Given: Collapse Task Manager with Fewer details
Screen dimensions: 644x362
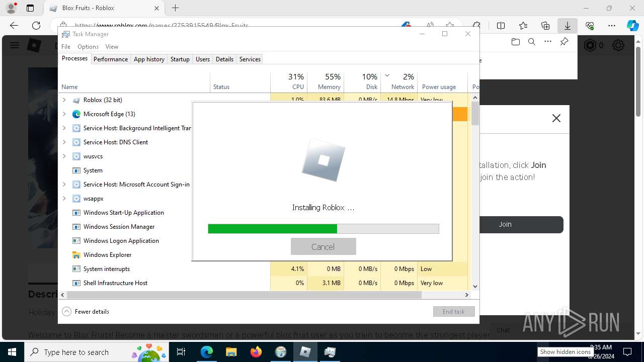Looking at the screenshot, I should tap(86, 312).
